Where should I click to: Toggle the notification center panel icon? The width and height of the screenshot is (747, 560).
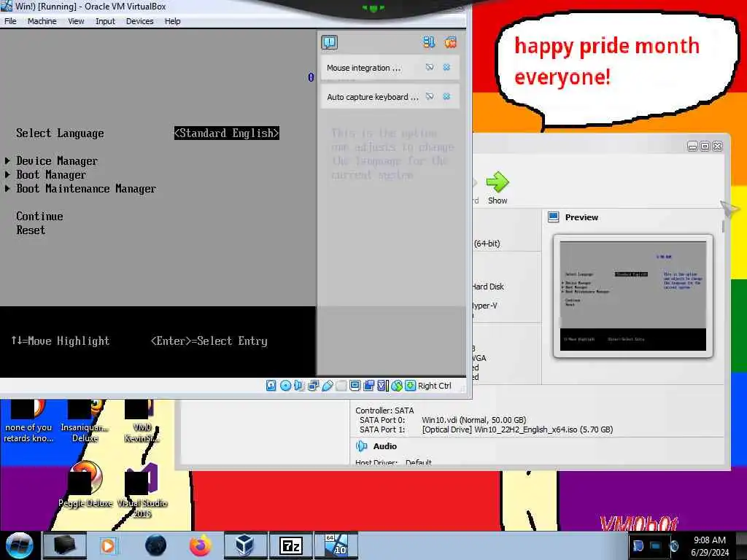[x=329, y=42]
